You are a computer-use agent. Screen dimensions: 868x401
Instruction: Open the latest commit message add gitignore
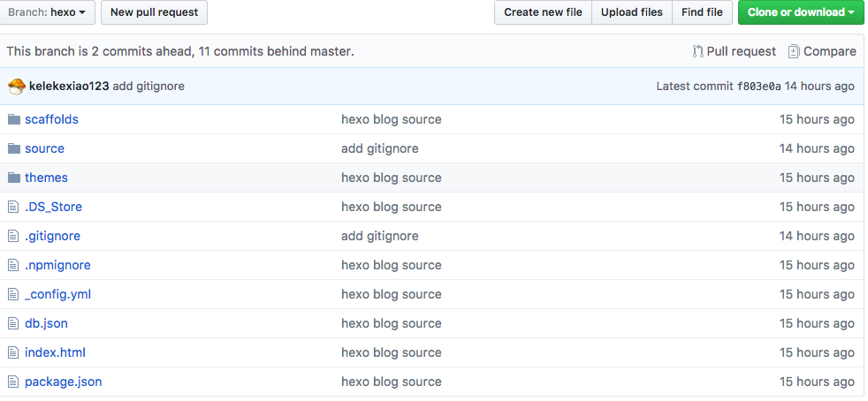pyautogui.click(x=148, y=87)
